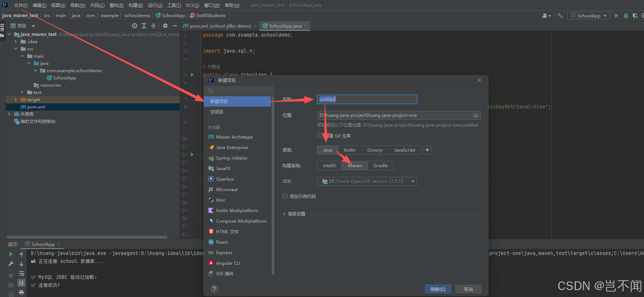644x297 pixels.
Task: Expand the .idea folder
Action: pyautogui.click(x=16, y=41)
